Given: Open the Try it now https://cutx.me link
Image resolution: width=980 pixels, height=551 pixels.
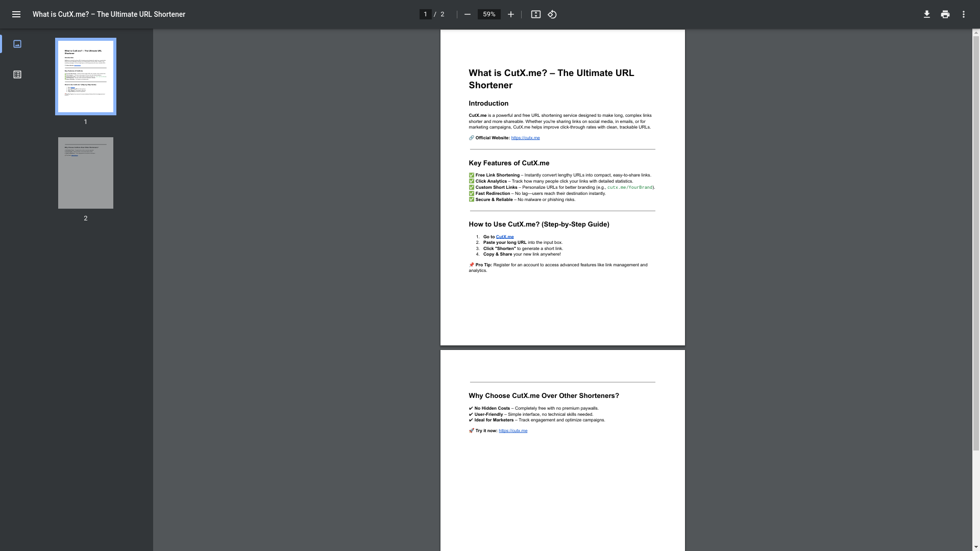Looking at the screenshot, I should coord(513,431).
